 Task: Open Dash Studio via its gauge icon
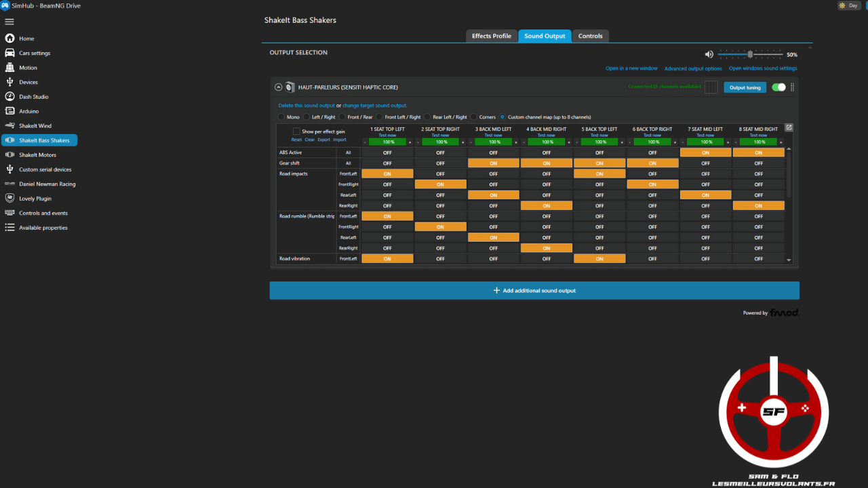[x=9, y=97]
